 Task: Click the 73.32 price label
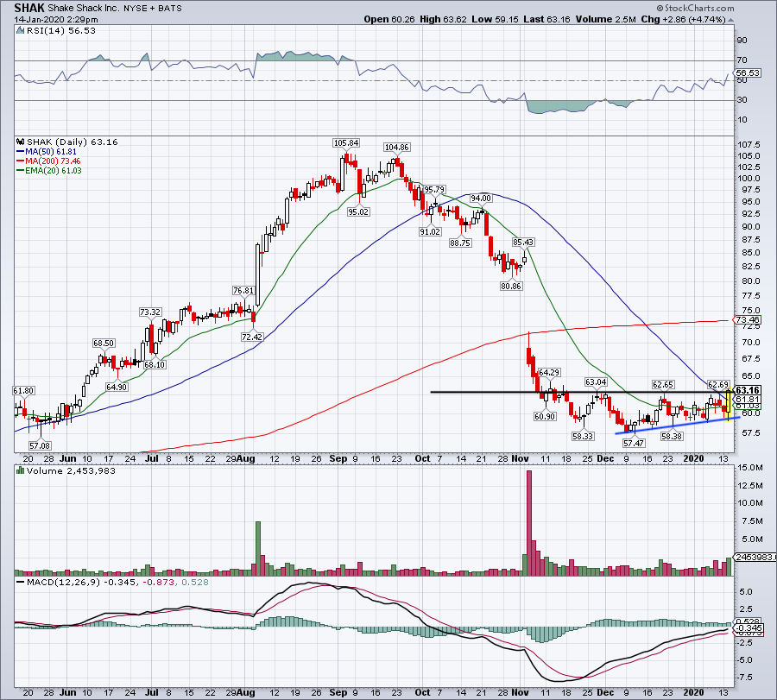pos(150,312)
